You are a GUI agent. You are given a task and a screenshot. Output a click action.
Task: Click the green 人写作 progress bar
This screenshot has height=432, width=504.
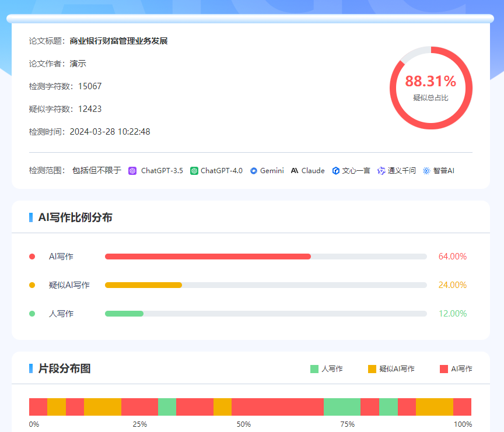(124, 314)
